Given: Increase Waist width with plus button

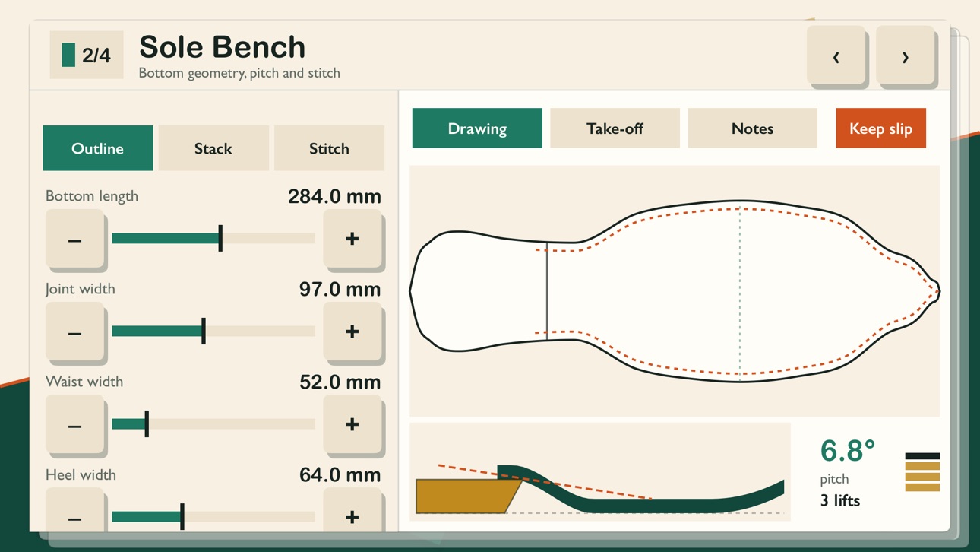Looking at the screenshot, I should [352, 424].
